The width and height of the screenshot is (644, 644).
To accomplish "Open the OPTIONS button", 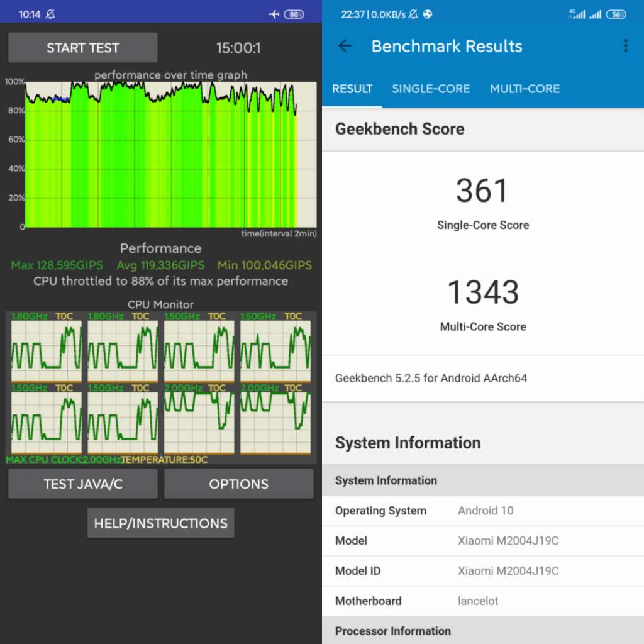I will click(239, 484).
